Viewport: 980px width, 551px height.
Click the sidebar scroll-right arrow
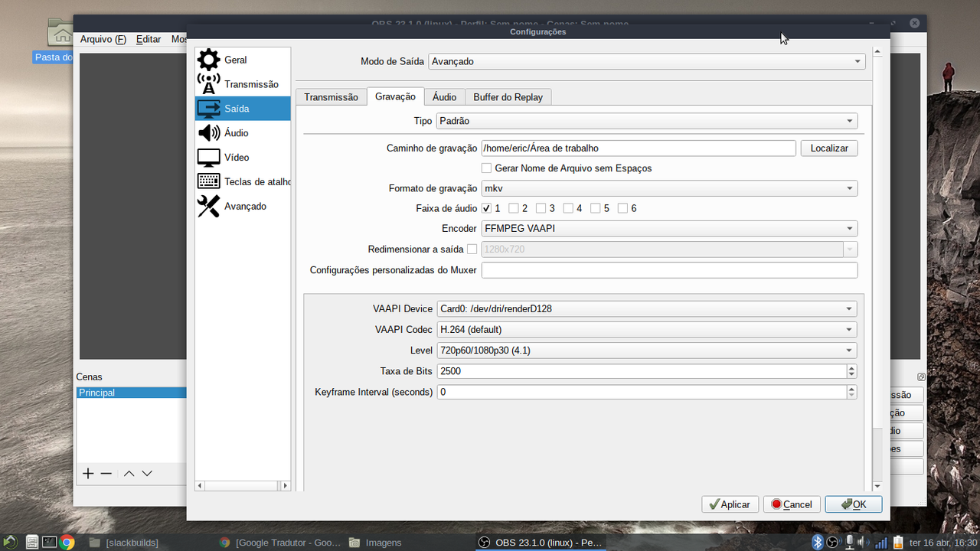[x=286, y=485]
